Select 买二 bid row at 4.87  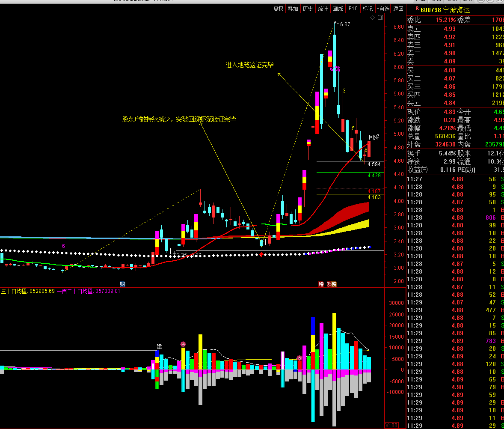455,78
